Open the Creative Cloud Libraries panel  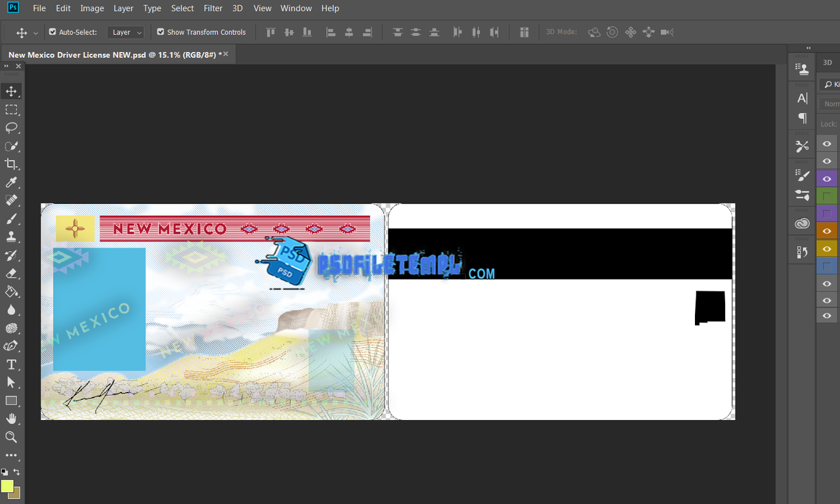tap(802, 224)
